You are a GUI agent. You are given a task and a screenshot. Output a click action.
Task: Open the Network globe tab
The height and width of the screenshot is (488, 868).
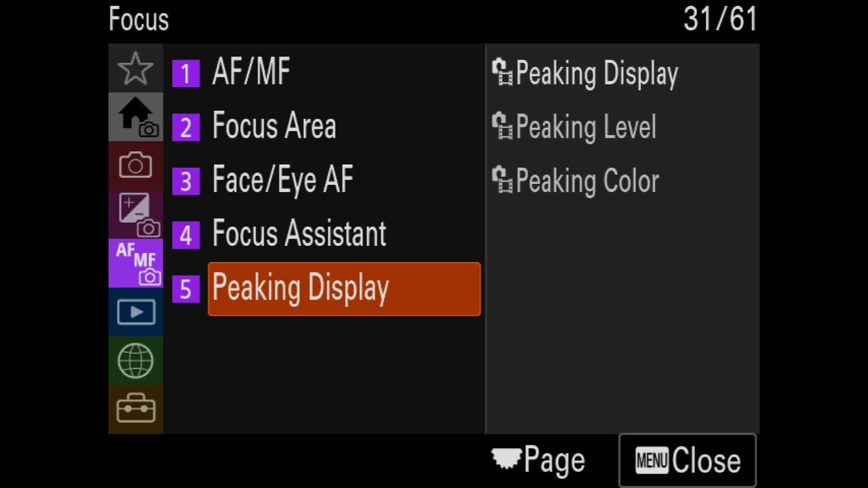(136, 361)
